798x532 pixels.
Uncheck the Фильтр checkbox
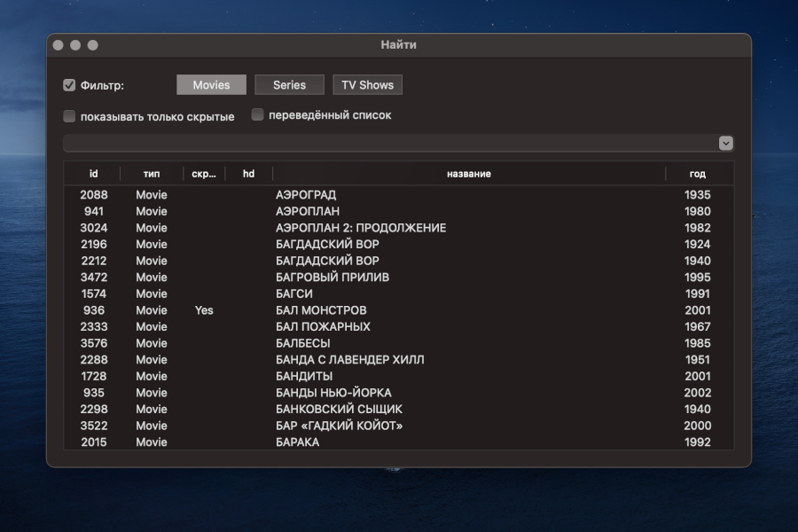[69, 85]
